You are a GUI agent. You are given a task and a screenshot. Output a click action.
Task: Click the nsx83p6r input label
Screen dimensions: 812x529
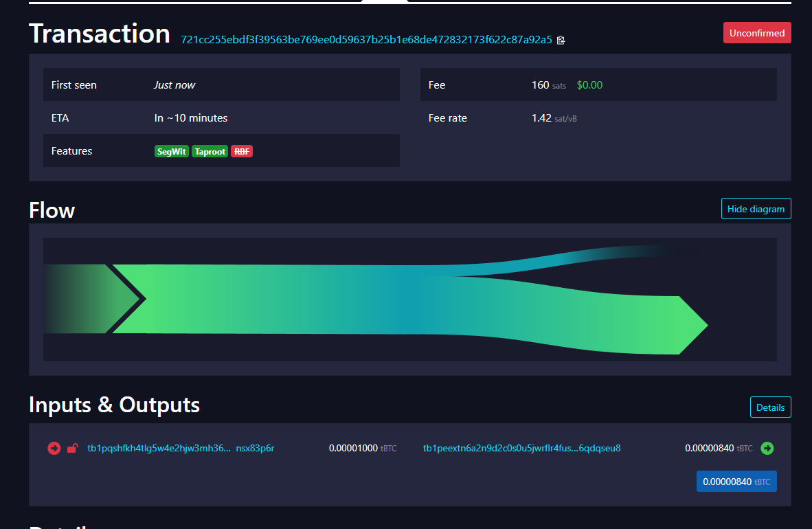tap(255, 448)
